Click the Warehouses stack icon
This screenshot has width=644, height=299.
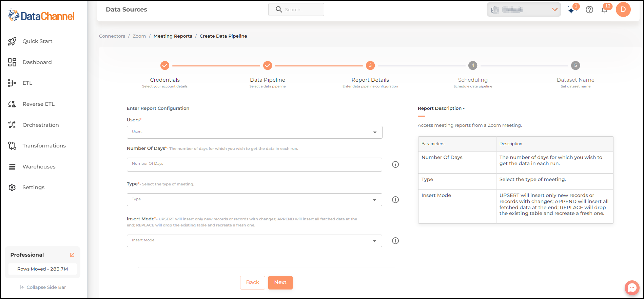point(12,167)
